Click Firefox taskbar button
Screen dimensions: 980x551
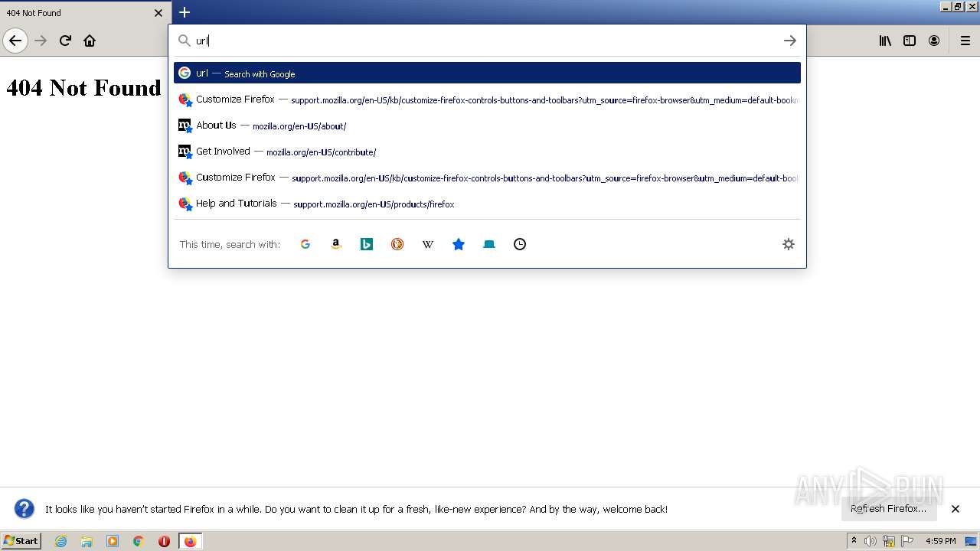point(190,541)
